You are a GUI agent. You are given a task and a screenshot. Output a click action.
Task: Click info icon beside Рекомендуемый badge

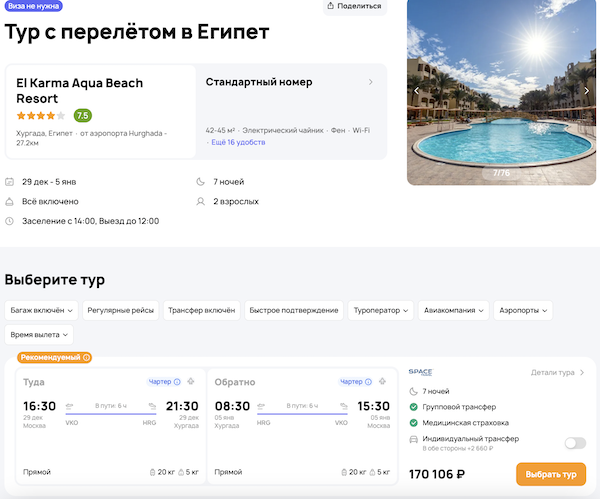[87, 357]
